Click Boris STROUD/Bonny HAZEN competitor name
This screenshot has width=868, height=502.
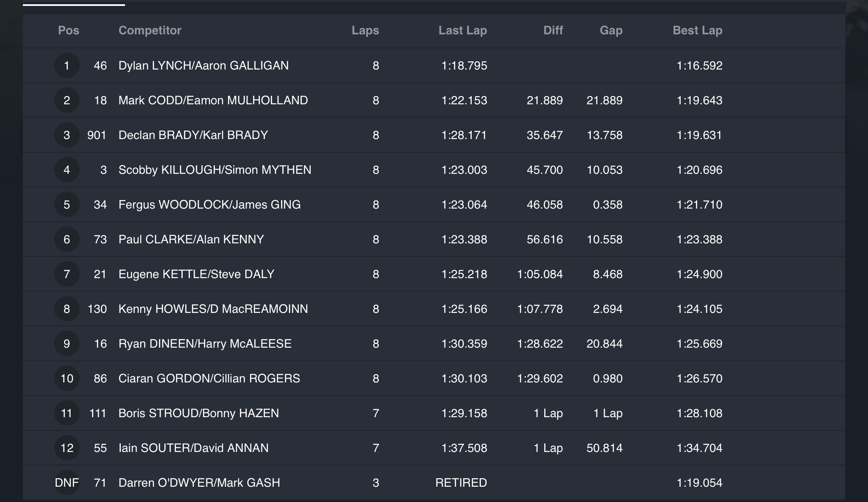(x=198, y=413)
